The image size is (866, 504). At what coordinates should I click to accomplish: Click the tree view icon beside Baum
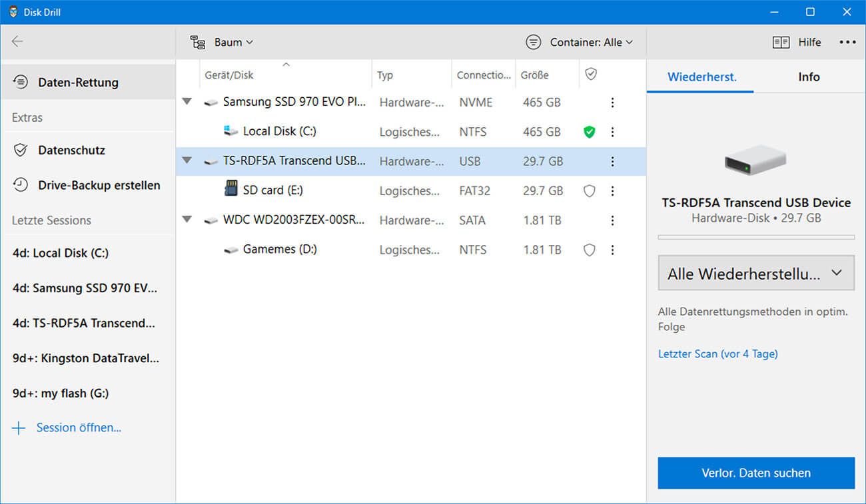tap(197, 42)
